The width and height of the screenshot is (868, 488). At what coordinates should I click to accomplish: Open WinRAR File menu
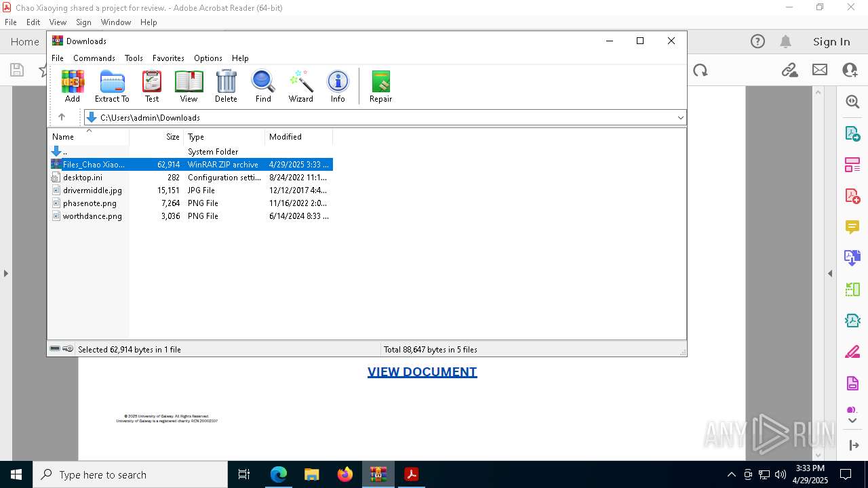(58, 58)
